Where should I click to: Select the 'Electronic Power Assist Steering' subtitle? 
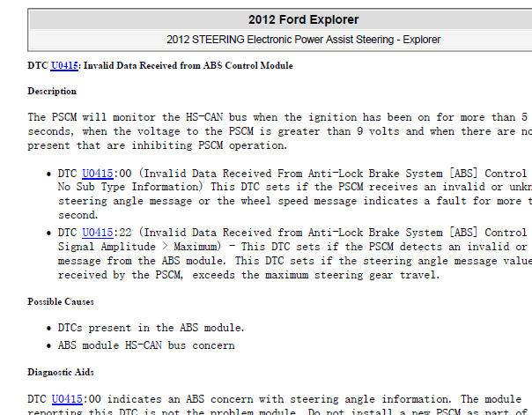(303, 40)
